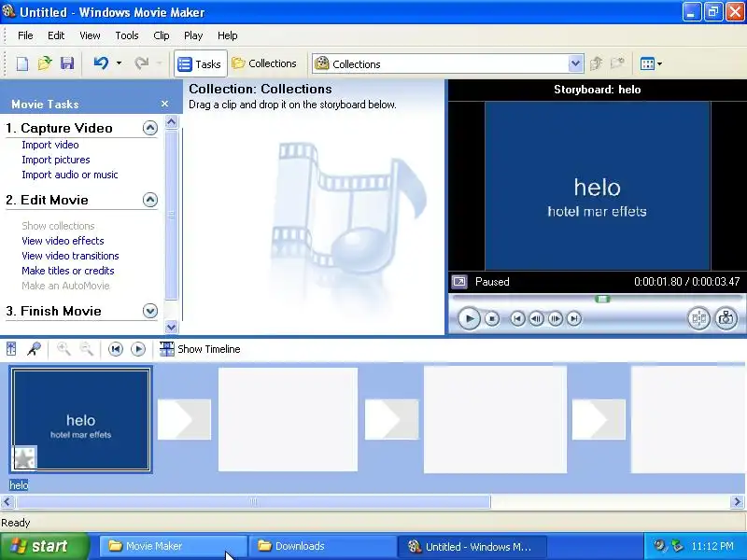Switch to Movie Maker folder taskbar button

(x=174, y=546)
